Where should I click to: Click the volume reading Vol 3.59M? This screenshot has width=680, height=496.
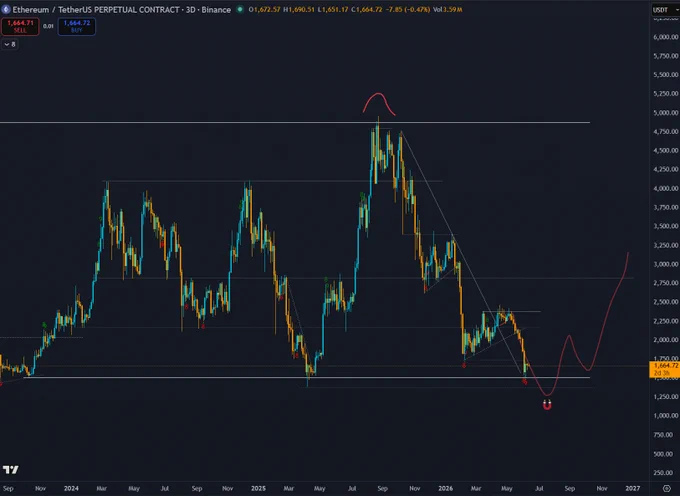[x=447, y=10]
